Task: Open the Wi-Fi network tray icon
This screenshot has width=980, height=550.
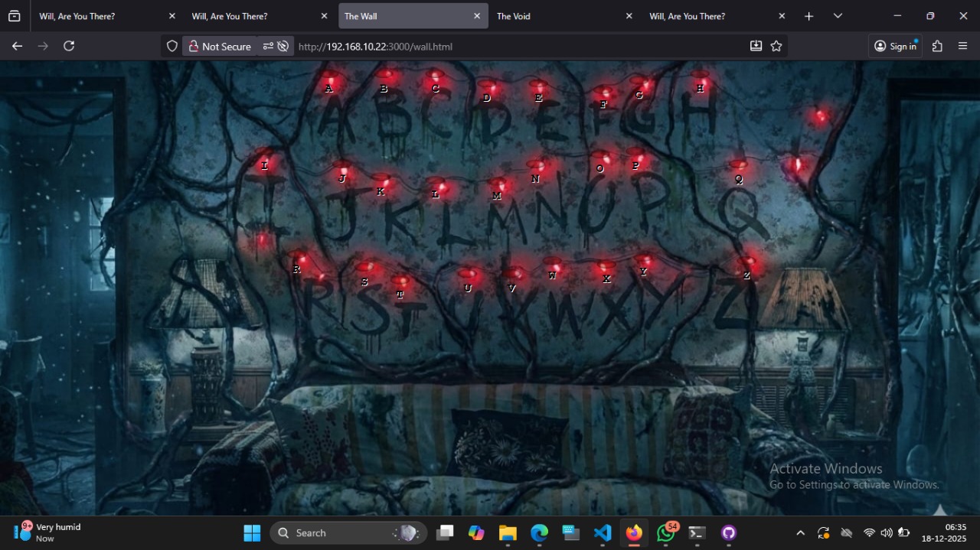Action: point(869,533)
